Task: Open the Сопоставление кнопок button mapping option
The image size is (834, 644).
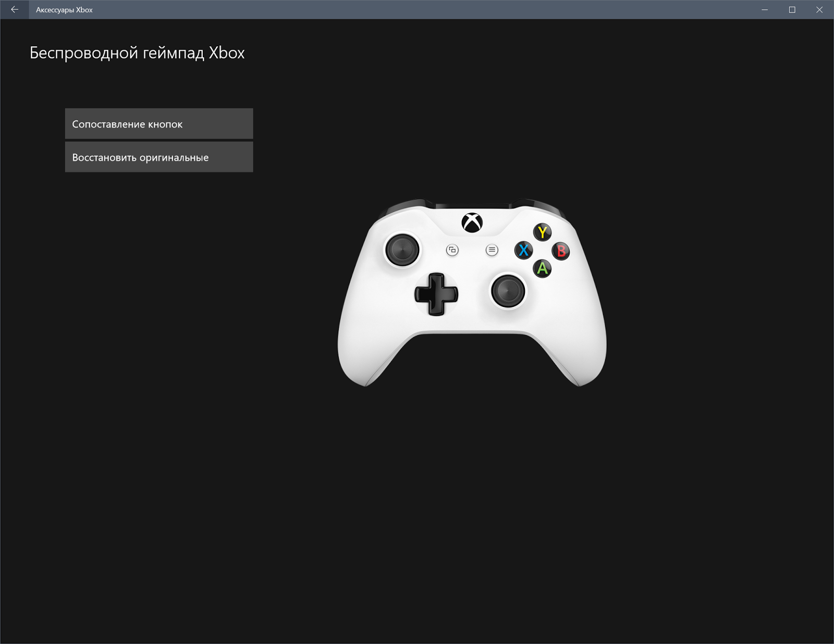Action: tap(159, 123)
